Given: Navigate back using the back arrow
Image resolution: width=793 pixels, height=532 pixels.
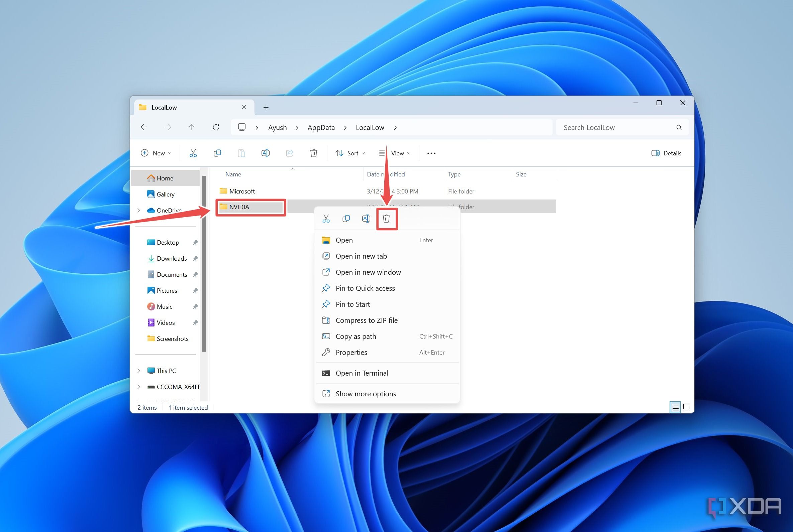Looking at the screenshot, I should (143, 127).
